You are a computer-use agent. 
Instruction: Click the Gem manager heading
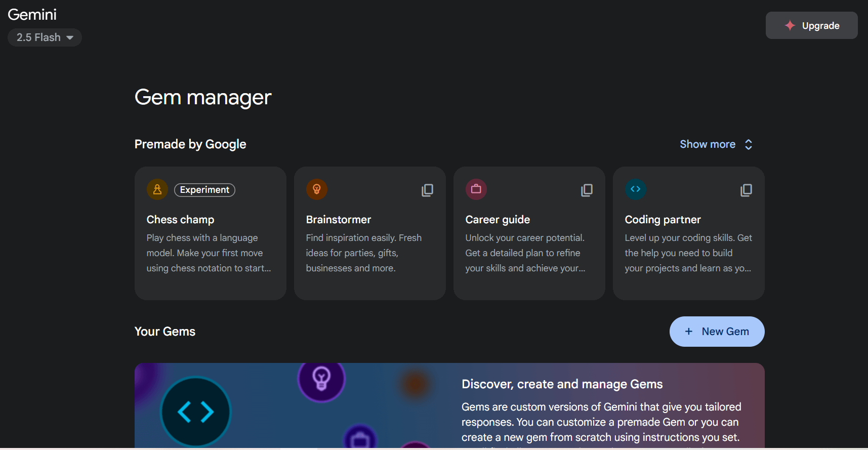(203, 97)
